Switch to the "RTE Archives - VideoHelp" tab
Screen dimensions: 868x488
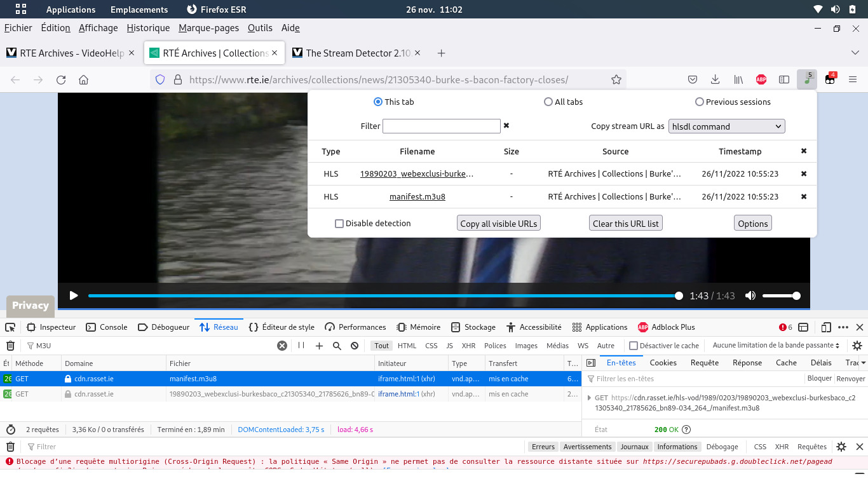[71, 53]
